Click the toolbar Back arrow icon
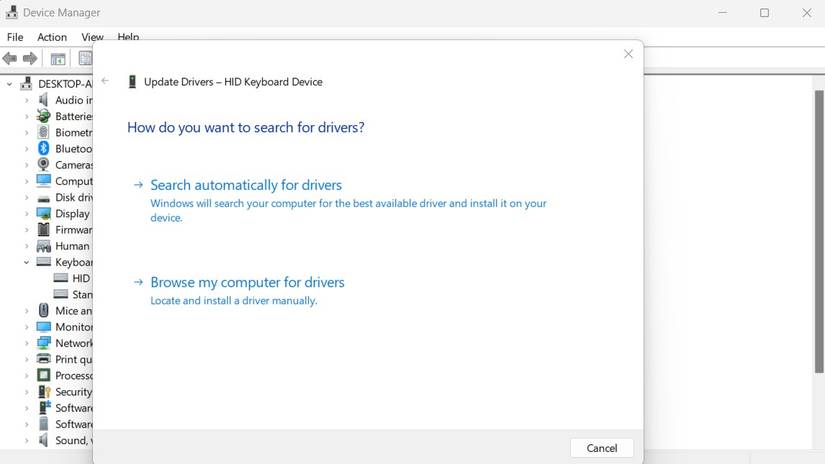The image size is (825, 464). [10, 59]
